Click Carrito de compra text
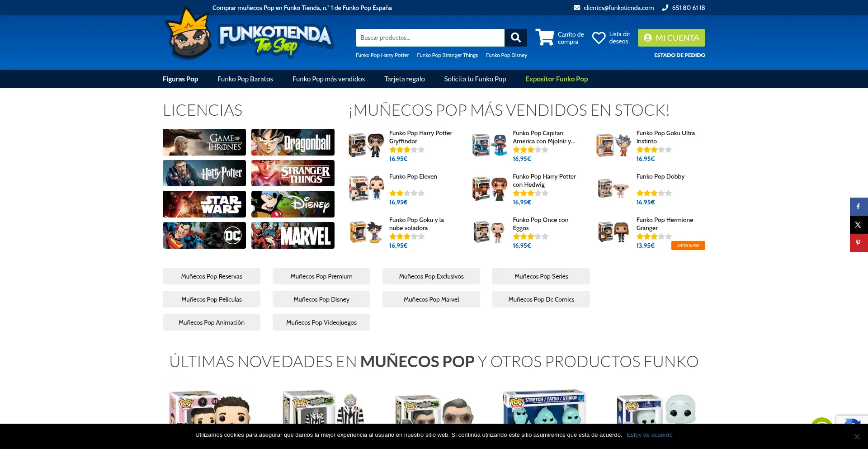 pos(571,38)
